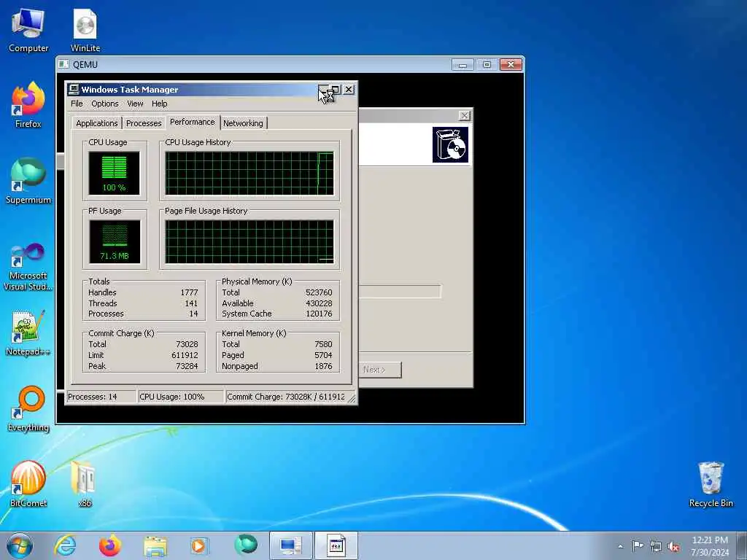Open Microsoft Visual Studio desktop shortcut
Viewport: 747px width, 560px height.
pos(28,266)
